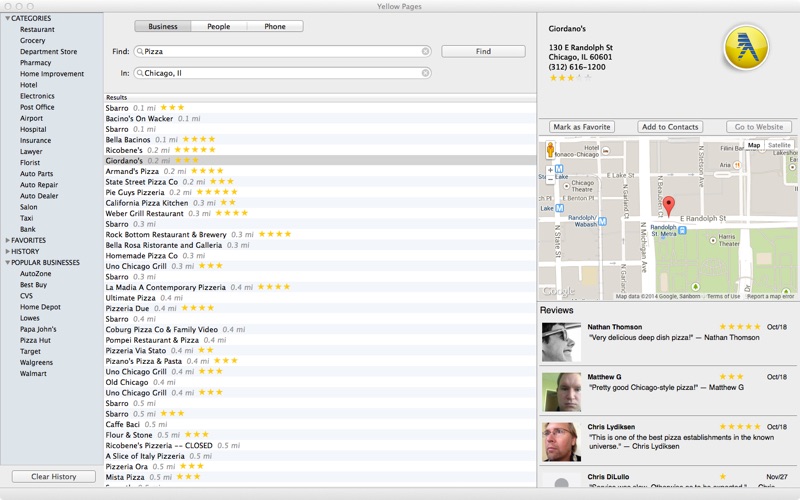800x500 pixels.
Task: Click the Randolph/Wabash metro station icon
Action: tap(603, 221)
